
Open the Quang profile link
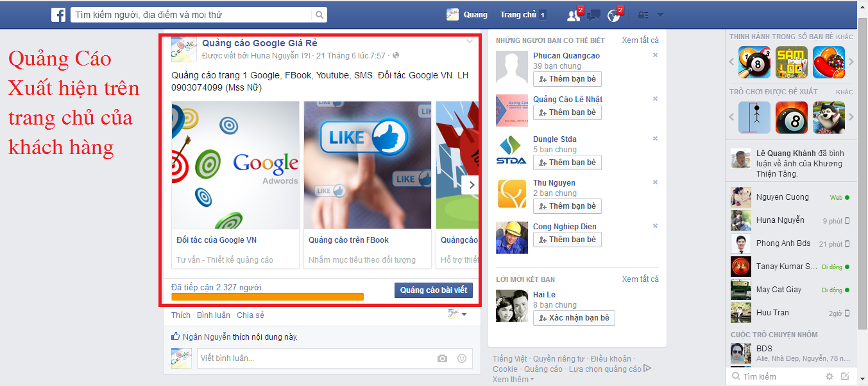tap(467, 15)
